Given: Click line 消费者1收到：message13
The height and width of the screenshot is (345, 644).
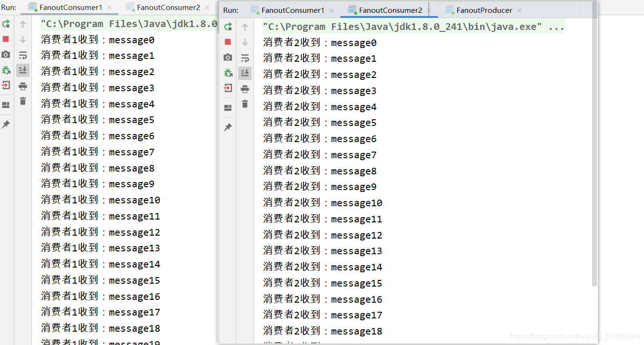Looking at the screenshot, I should tap(100, 248).
